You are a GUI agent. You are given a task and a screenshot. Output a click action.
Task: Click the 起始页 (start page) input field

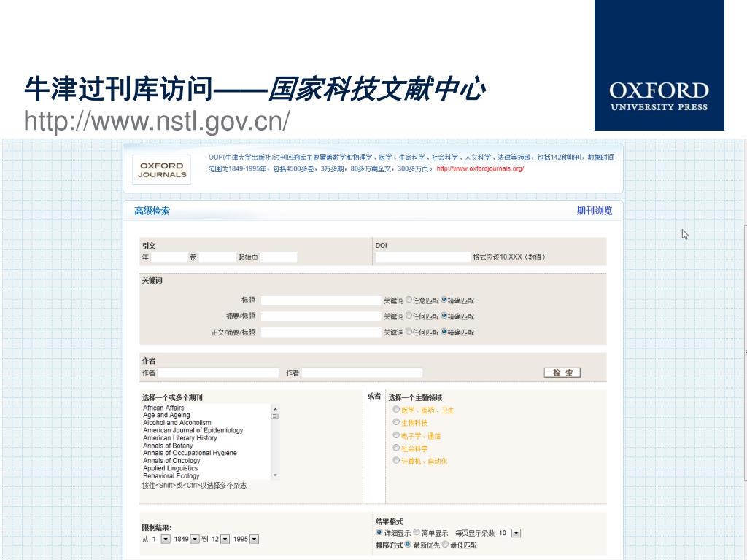pyautogui.click(x=279, y=257)
